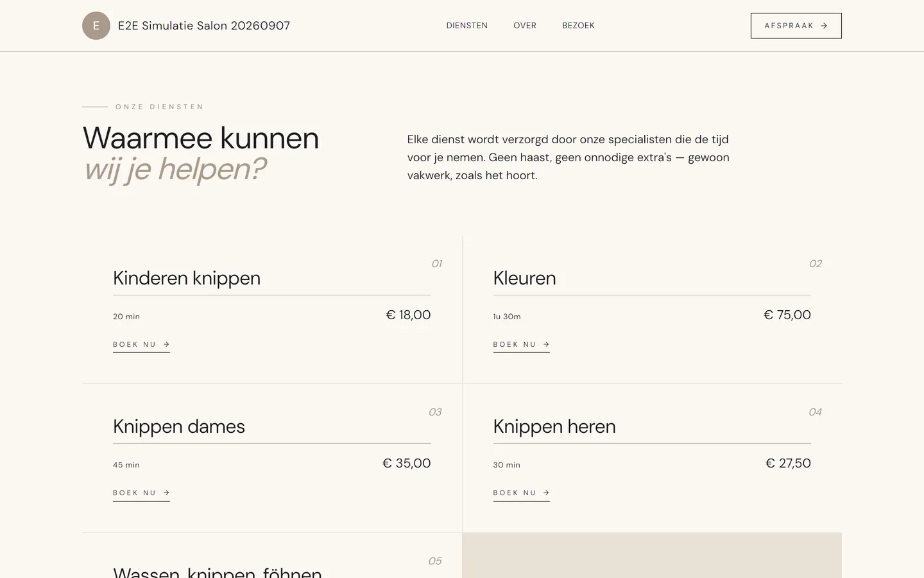Click the number 04 on Knippen heren card

(816, 412)
